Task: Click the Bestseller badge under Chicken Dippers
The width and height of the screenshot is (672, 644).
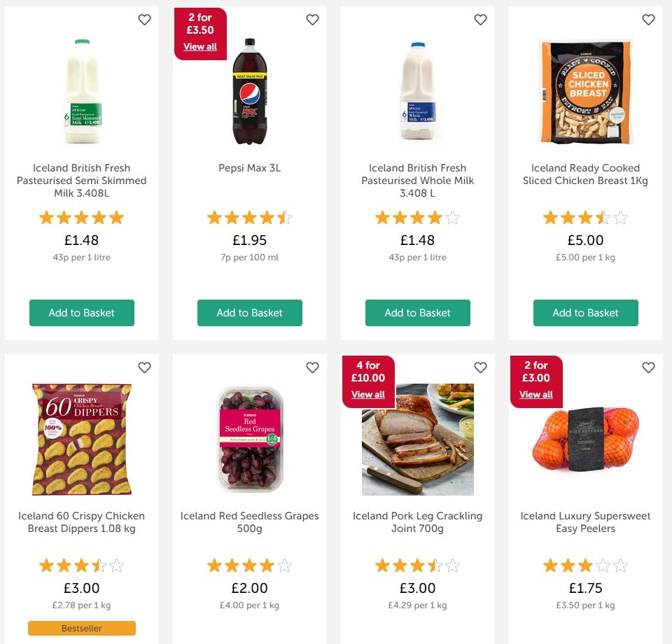Action: (x=81, y=628)
